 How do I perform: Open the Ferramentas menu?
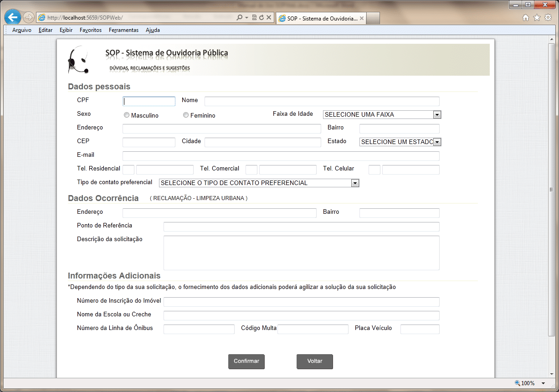(123, 30)
